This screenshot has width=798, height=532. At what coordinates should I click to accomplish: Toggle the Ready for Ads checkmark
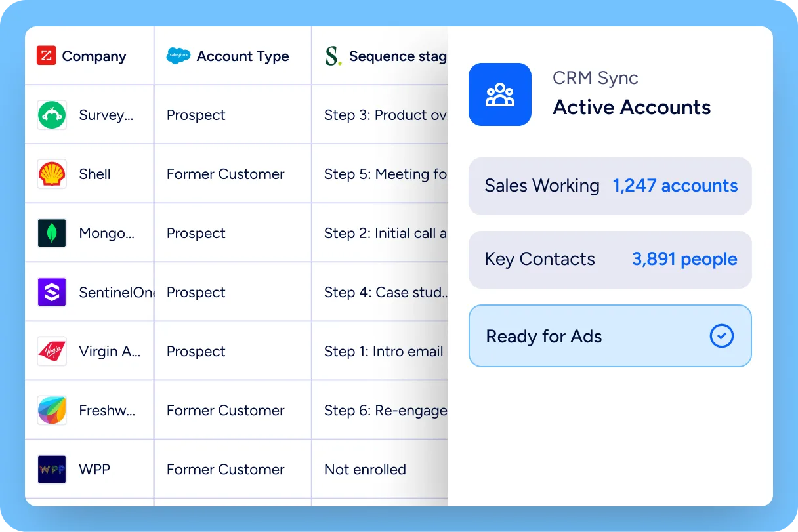722,336
